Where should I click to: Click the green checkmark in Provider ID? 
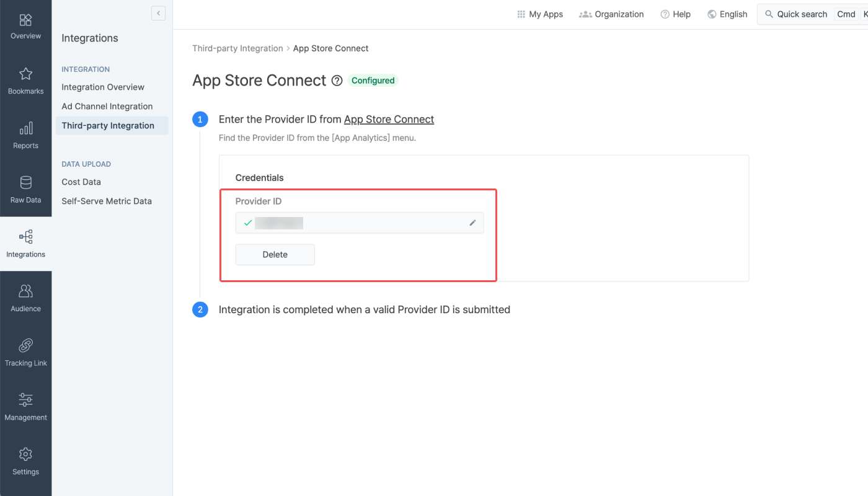click(x=248, y=223)
